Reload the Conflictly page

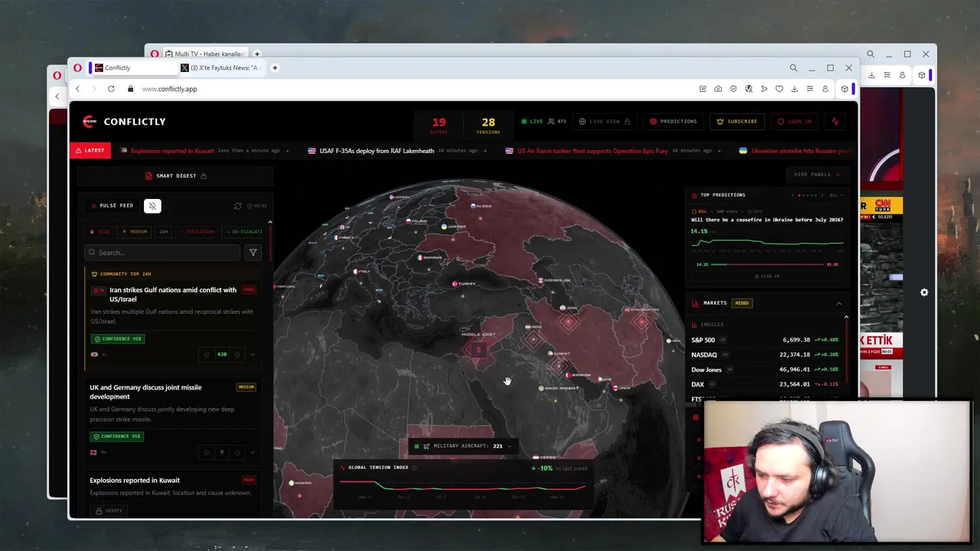pyautogui.click(x=111, y=89)
